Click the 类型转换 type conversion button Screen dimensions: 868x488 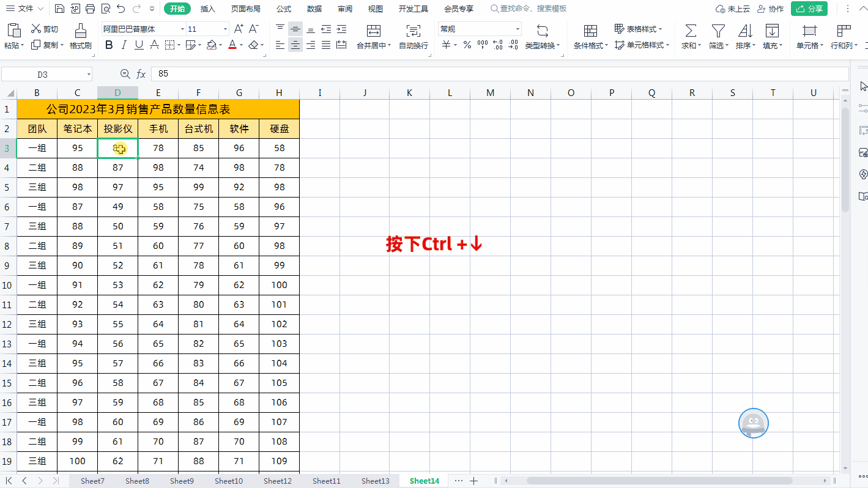(x=542, y=37)
